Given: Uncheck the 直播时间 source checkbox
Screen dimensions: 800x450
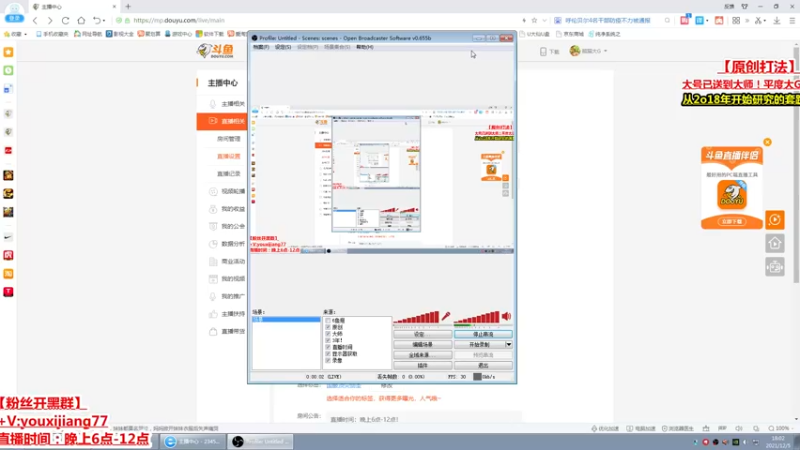Looking at the screenshot, I should pos(328,347).
